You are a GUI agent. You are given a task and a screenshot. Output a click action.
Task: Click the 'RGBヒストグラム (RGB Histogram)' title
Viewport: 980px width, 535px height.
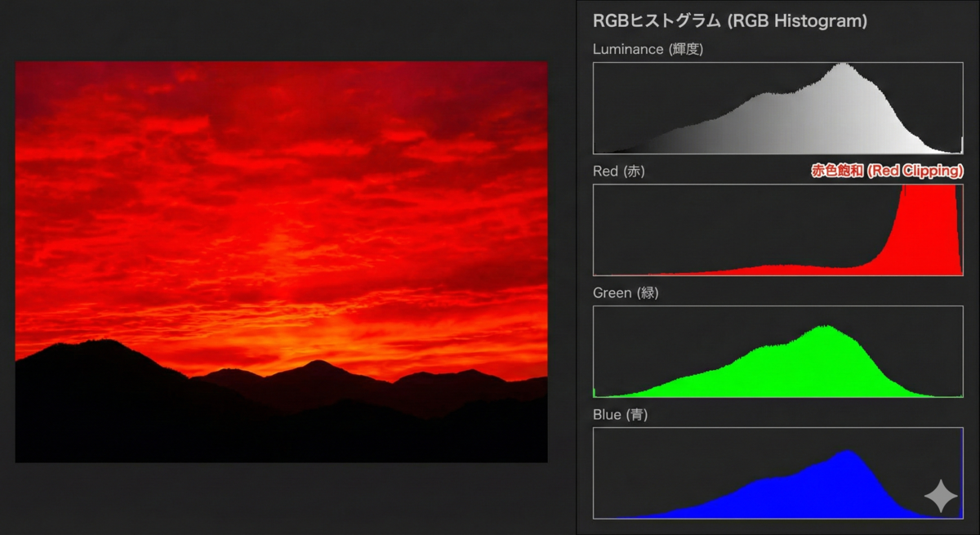click(x=730, y=21)
